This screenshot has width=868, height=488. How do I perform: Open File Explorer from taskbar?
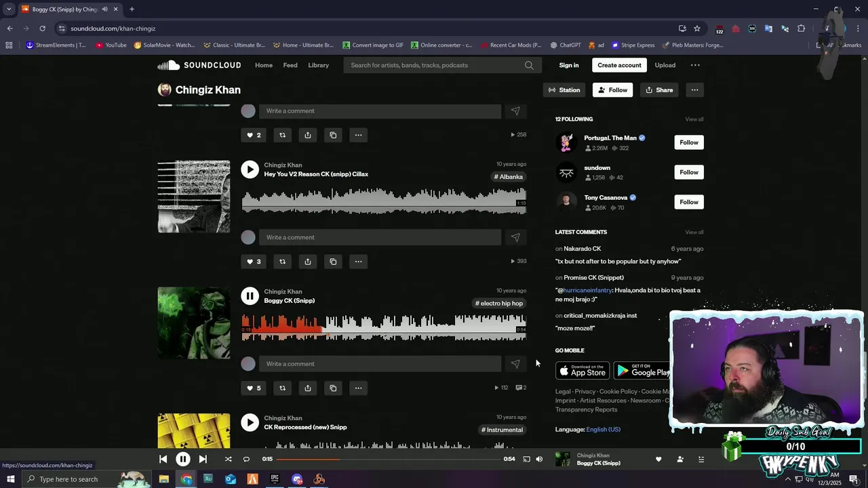point(164,479)
